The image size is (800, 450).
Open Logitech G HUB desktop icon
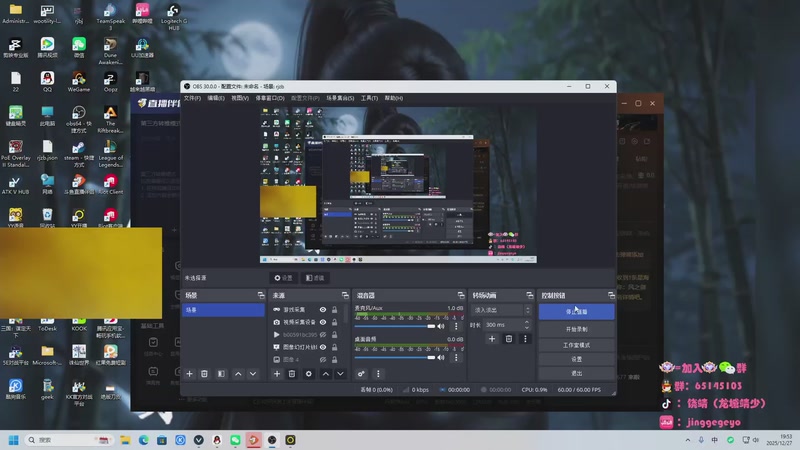tap(173, 16)
